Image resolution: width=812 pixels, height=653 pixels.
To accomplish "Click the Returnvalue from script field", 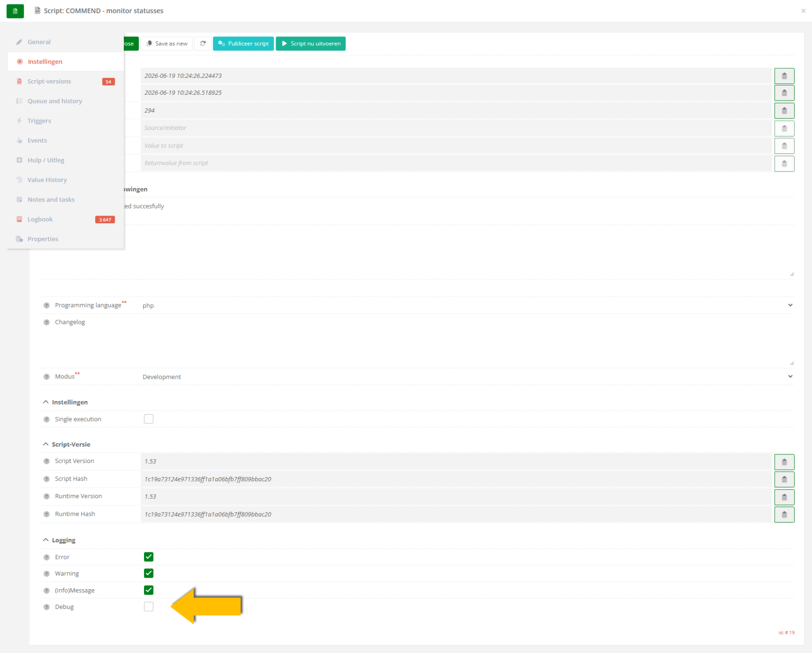I will pyautogui.click(x=456, y=163).
